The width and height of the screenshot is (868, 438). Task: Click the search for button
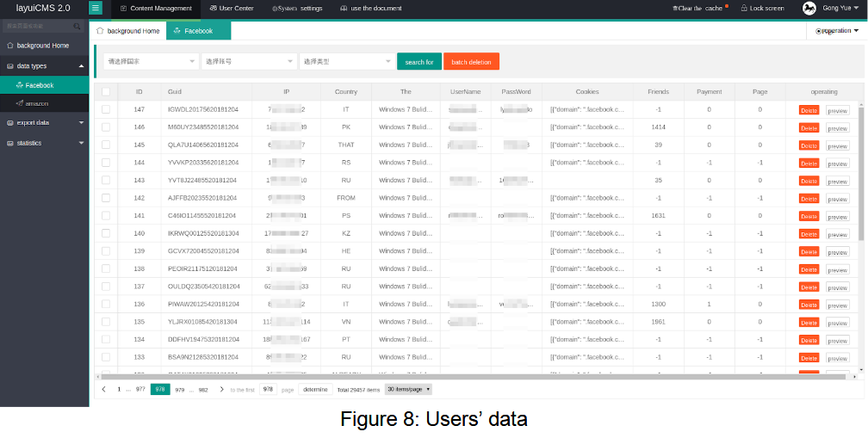[419, 61]
